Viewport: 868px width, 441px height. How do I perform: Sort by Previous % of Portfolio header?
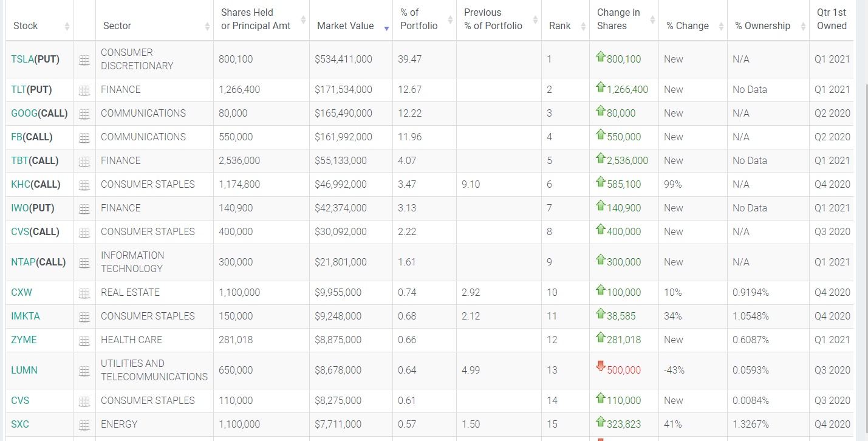tap(499, 20)
